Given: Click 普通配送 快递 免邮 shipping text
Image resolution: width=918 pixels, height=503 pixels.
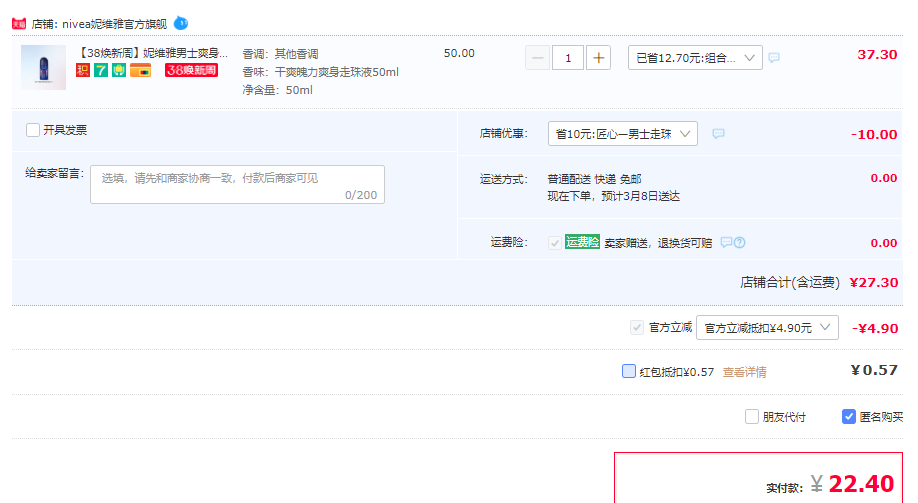Looking at the screenshot, I should click(x=594, y=179).
